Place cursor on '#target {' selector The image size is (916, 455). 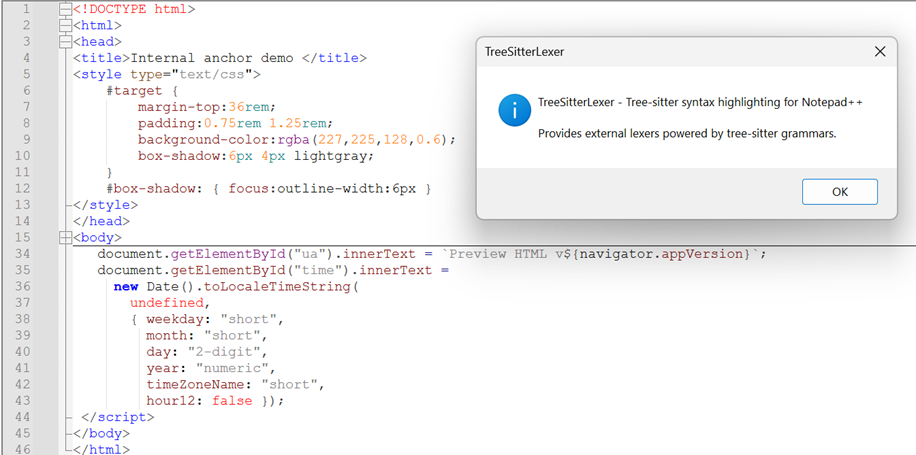coord(142,91)
